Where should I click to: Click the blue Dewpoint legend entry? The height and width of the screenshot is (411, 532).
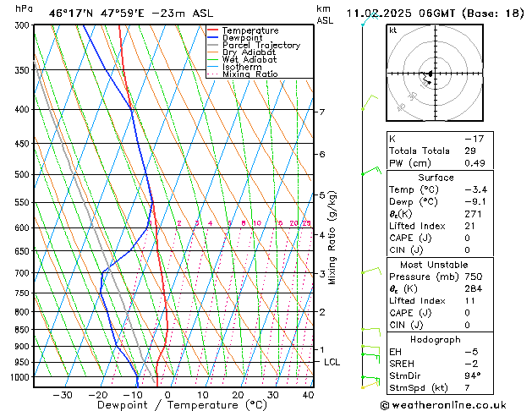(x=241, y=38)
